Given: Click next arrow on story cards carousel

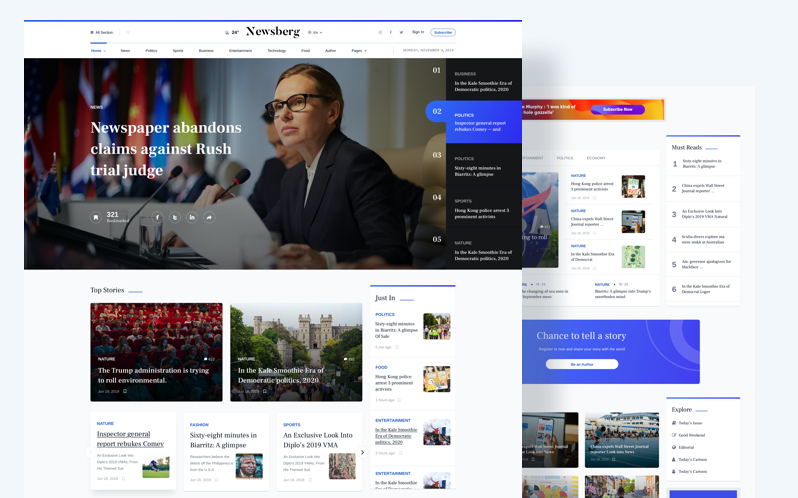Looking at the screenshot, I should pos(362,452).
